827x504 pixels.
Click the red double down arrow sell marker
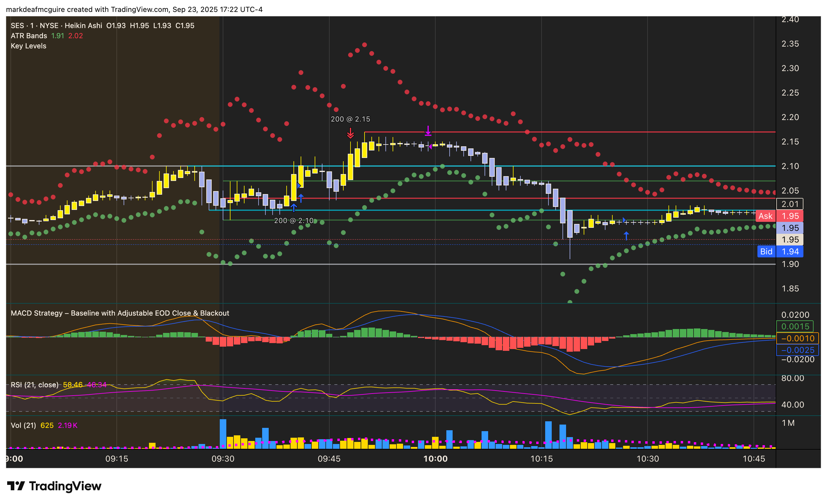point(351,133)
